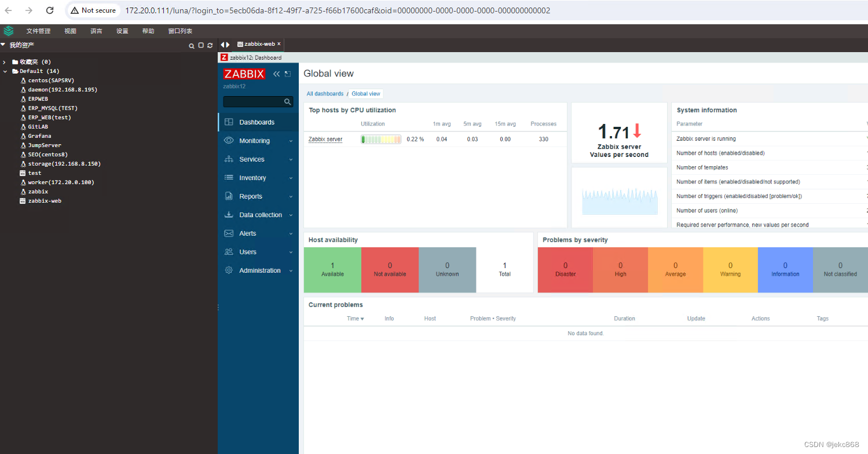Refresh the asset tree with refresh icon
This screenshot has width=868, height=454.
click(x=210, y=45)
